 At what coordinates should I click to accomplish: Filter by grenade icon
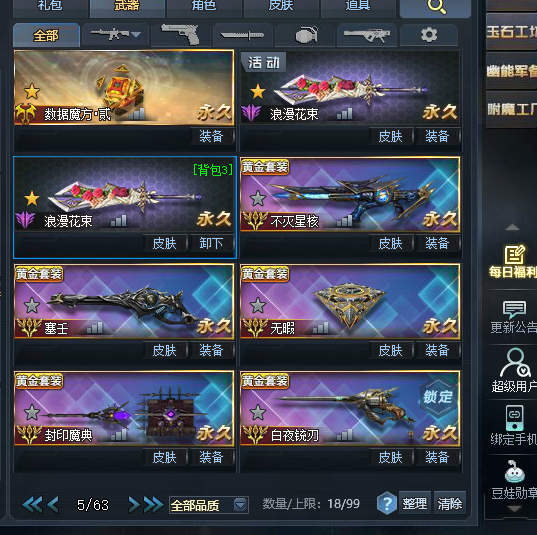pyautogui.click(x=305, y=35)
